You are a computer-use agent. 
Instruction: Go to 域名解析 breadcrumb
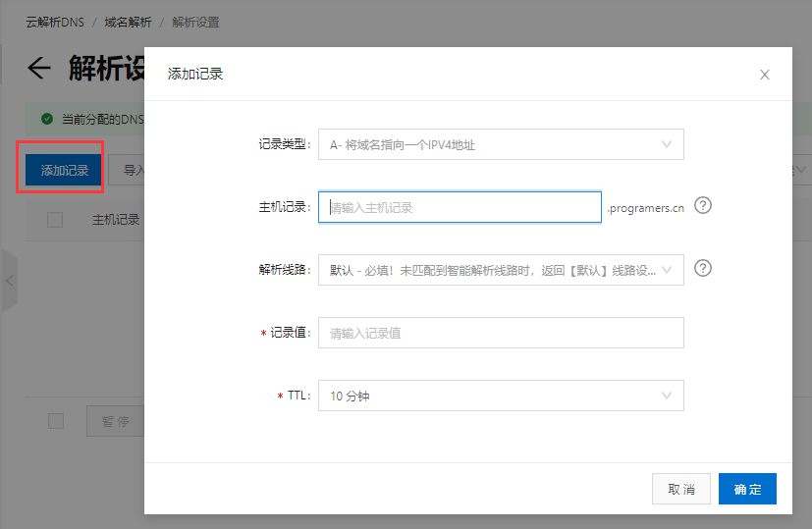128,22
